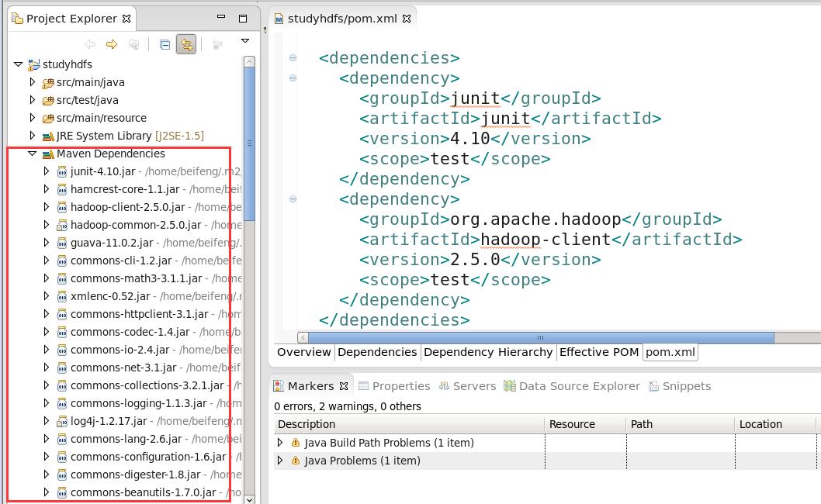Image resolution: width=821 pixels, height=504 pixels.
Task: Select commons-digester-1.8.jar
Action: [136, 475]
